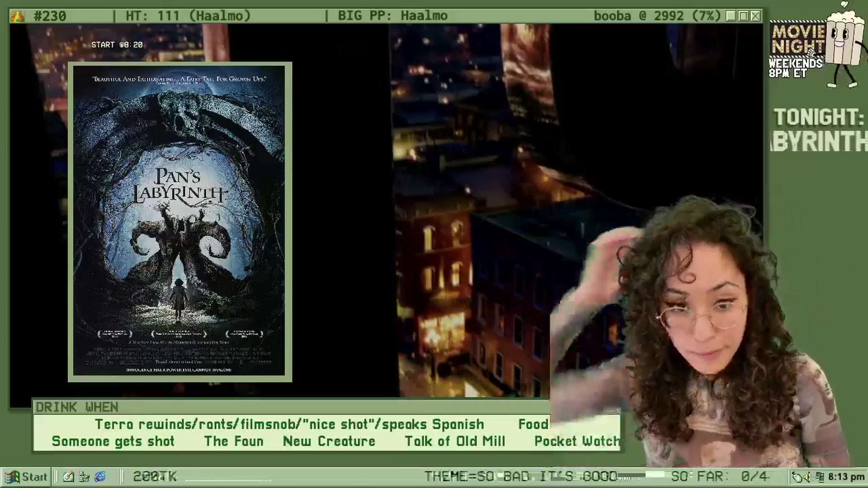Click "WEEKENDS 8PM ET" schedule text
868x488 pixels.
pos(796,68)
